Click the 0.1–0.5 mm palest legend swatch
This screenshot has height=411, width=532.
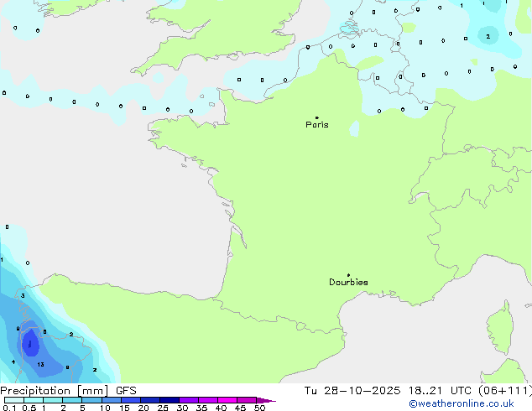coord(14,400)
